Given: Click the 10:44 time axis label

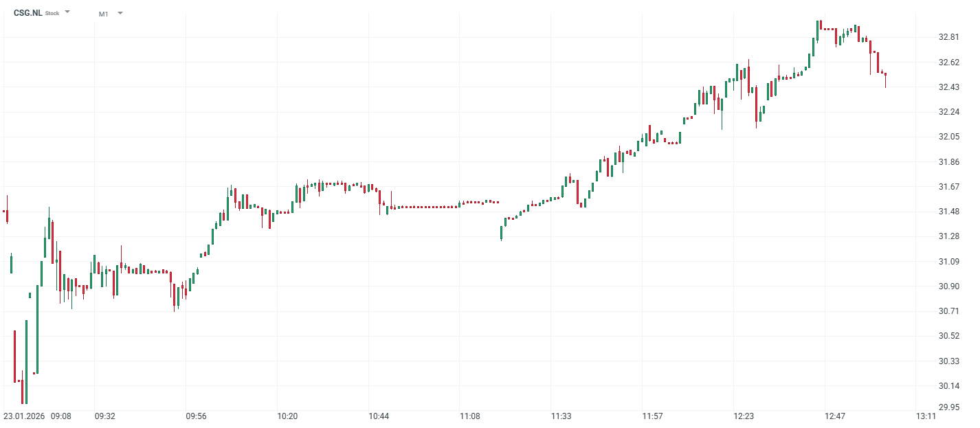Looking at the screenshot, I should point(379,416).
